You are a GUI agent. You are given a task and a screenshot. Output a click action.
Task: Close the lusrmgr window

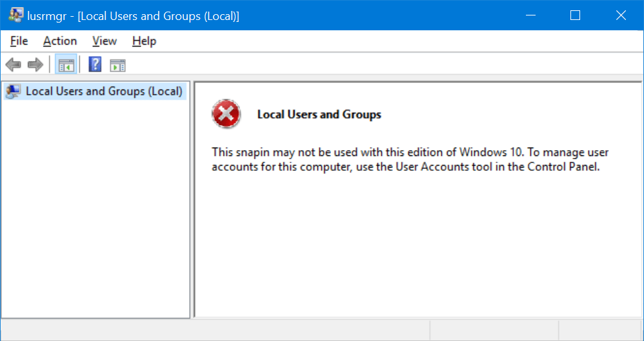pyautogui.click(x=621, y=15)
